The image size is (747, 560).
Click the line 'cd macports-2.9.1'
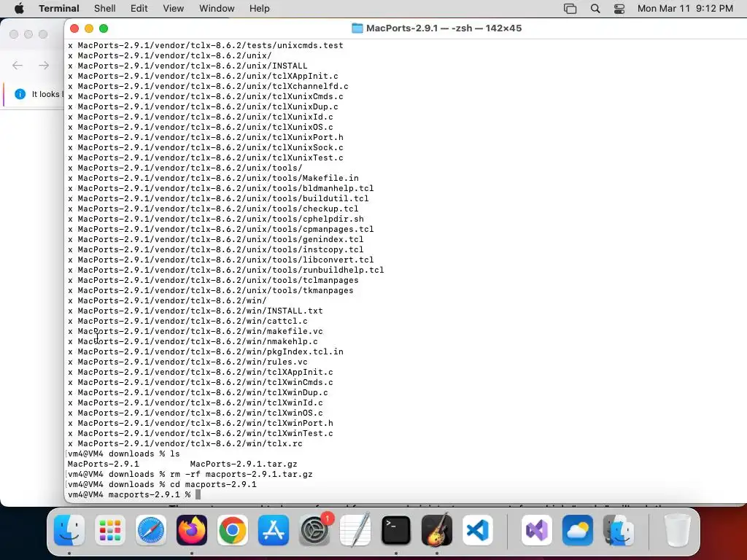click(162, 484)
